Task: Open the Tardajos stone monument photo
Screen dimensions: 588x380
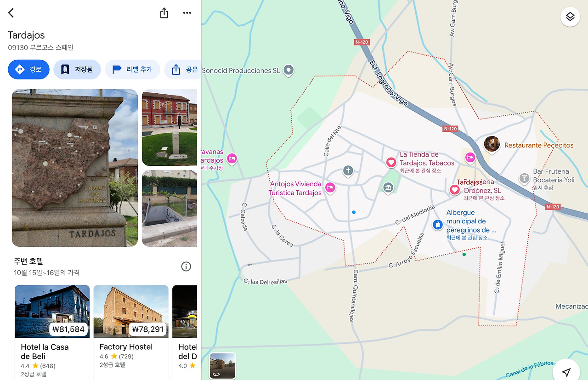Action: click(75, 168)
